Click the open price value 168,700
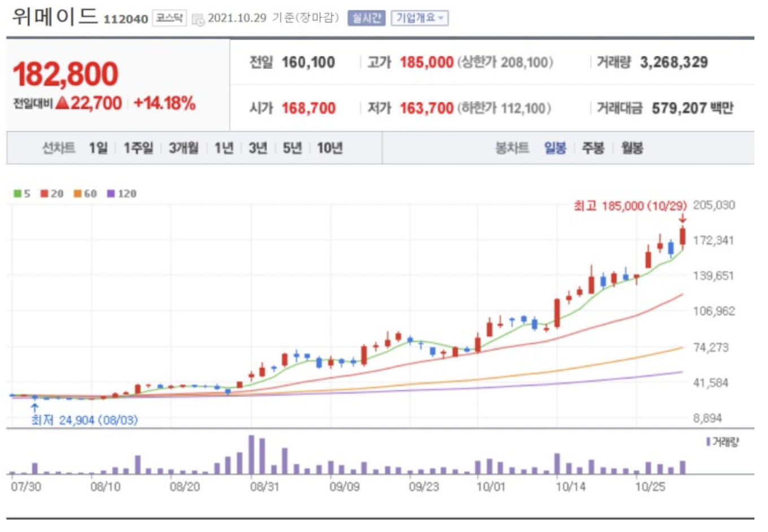Image resolution: width=768 pixels, height=532 pixels. click(x=308, y=108)
